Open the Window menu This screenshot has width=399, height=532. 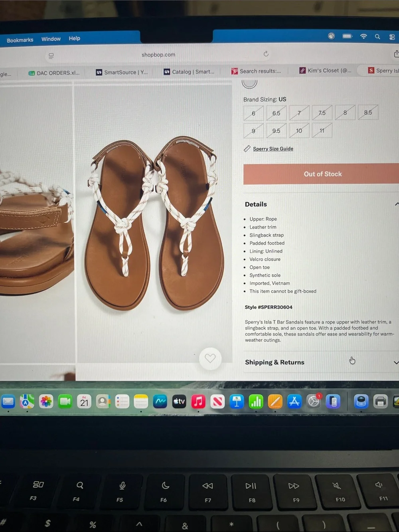click(x=51, y=39)
